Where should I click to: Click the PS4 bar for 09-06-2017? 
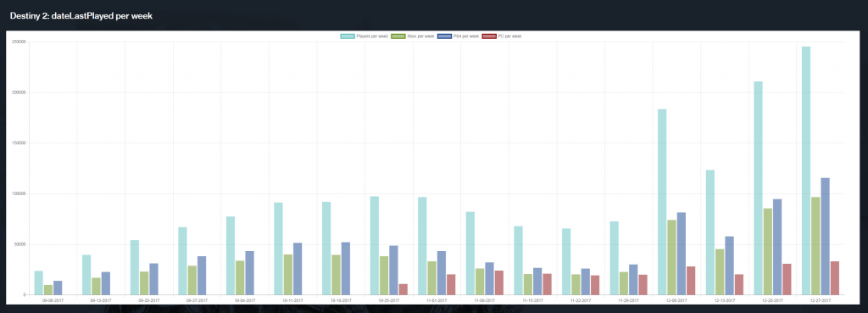[58, 288]
